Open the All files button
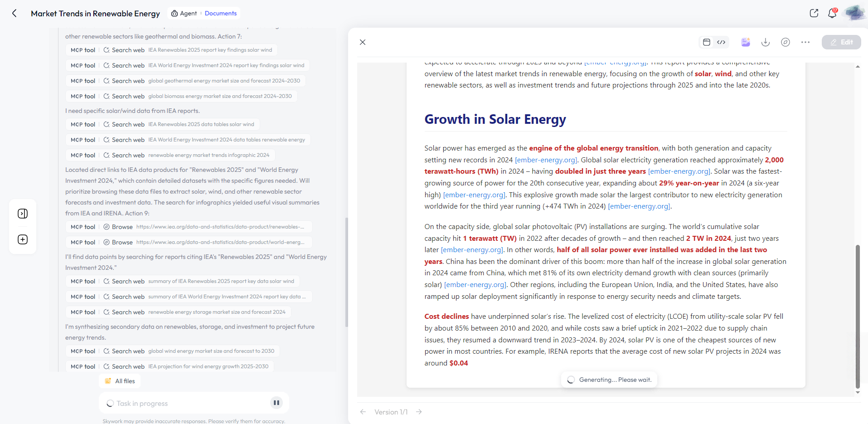 120,381
